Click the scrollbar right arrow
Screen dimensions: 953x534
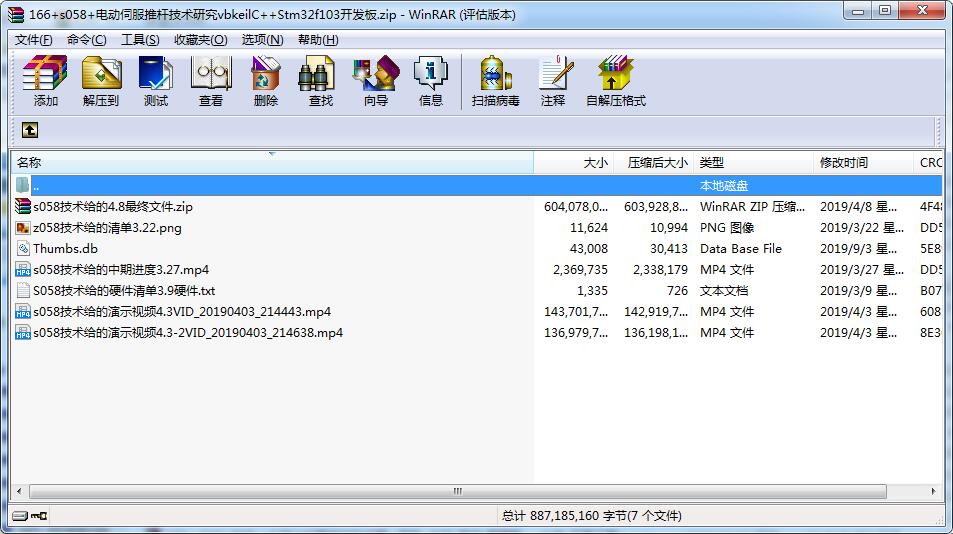tap(934, 491)
